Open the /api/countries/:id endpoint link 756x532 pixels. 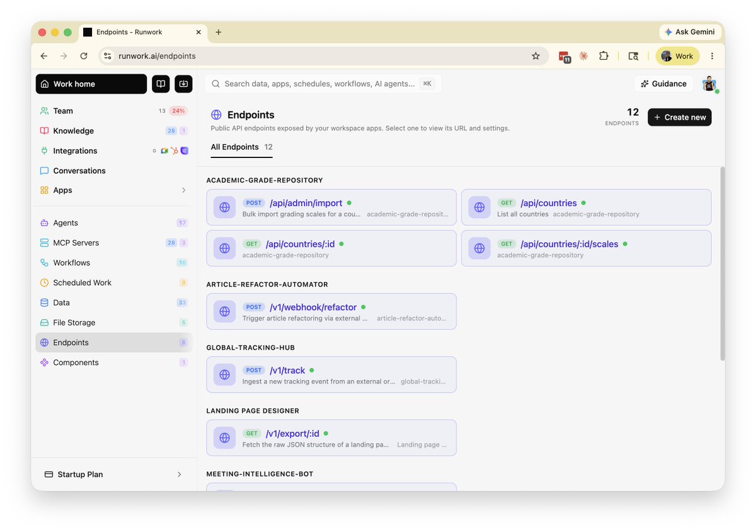tap(301, 244)
